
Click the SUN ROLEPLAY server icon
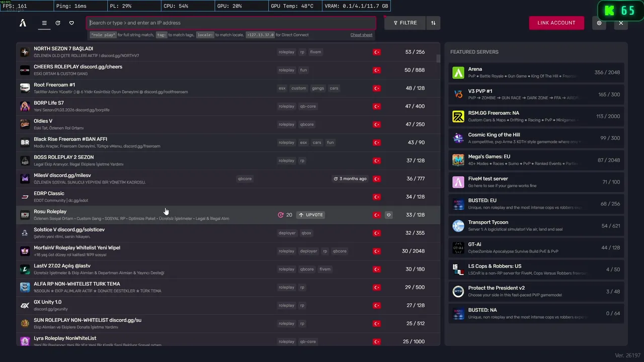(x=25, y=323)
